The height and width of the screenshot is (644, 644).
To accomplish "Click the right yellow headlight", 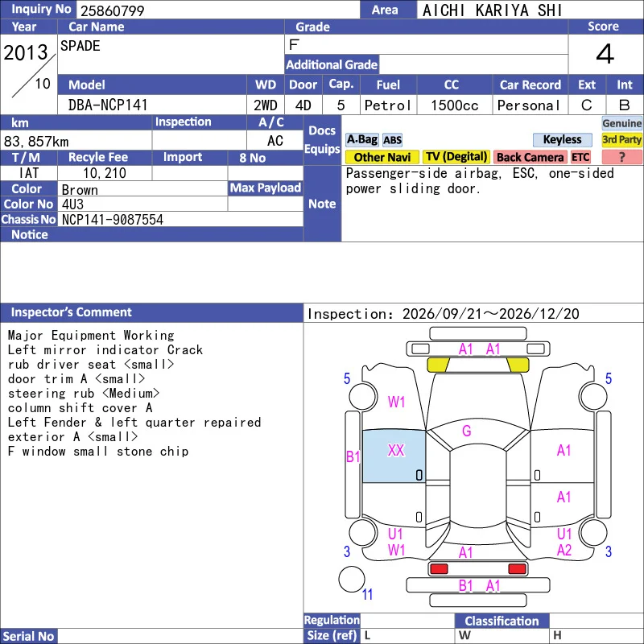I will point(518,365).
